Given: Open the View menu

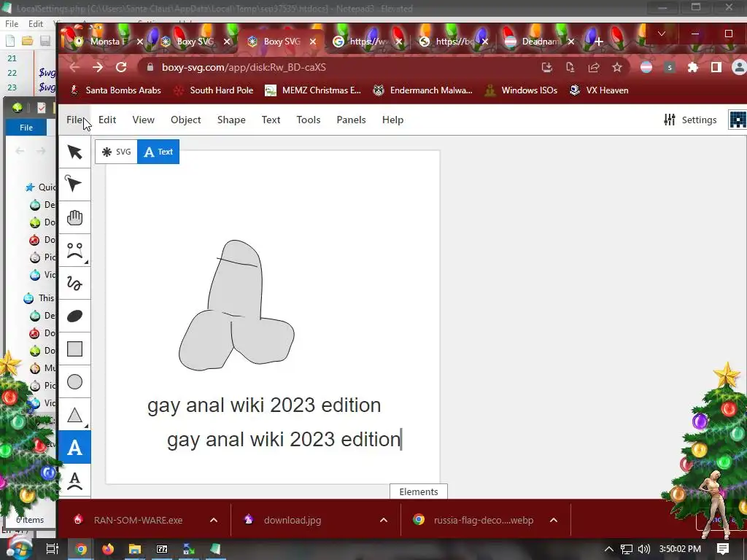Looking at the screenshot, I should [144, 120].
